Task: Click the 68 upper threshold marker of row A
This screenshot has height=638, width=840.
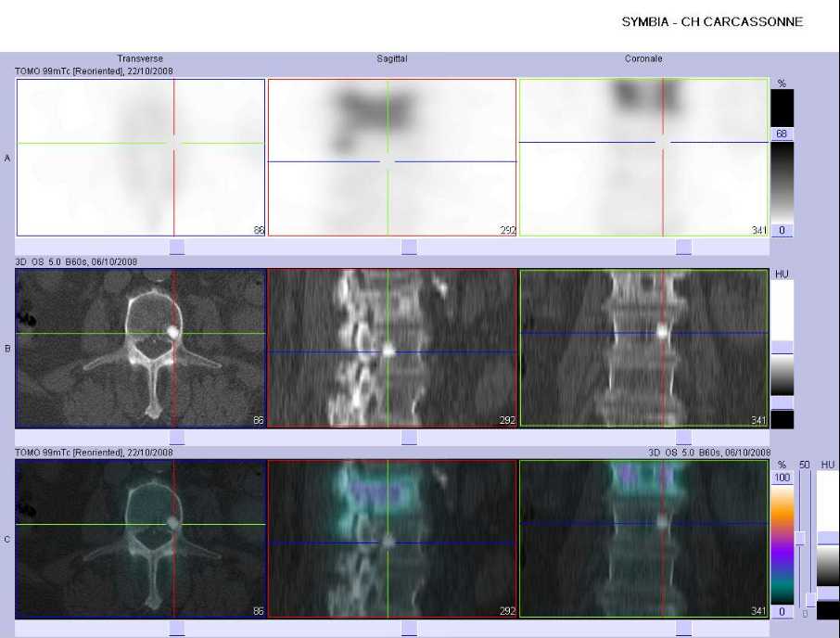Action: (782, 134)
